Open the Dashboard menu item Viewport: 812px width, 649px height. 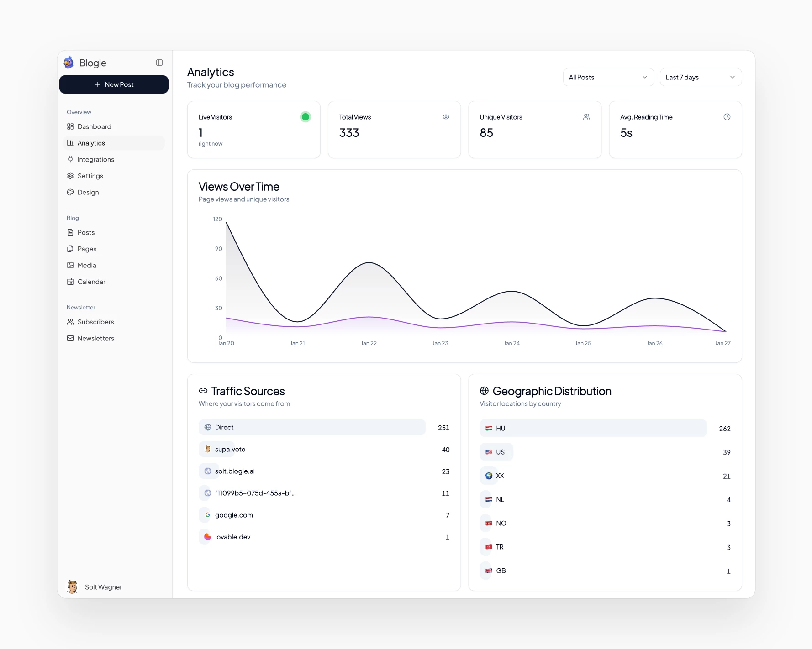point(94,126)
